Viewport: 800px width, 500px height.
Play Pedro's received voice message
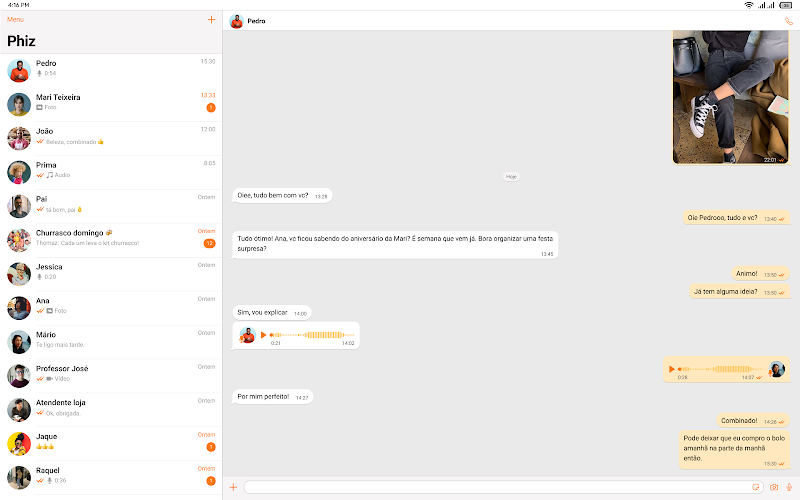click(263, 335)
